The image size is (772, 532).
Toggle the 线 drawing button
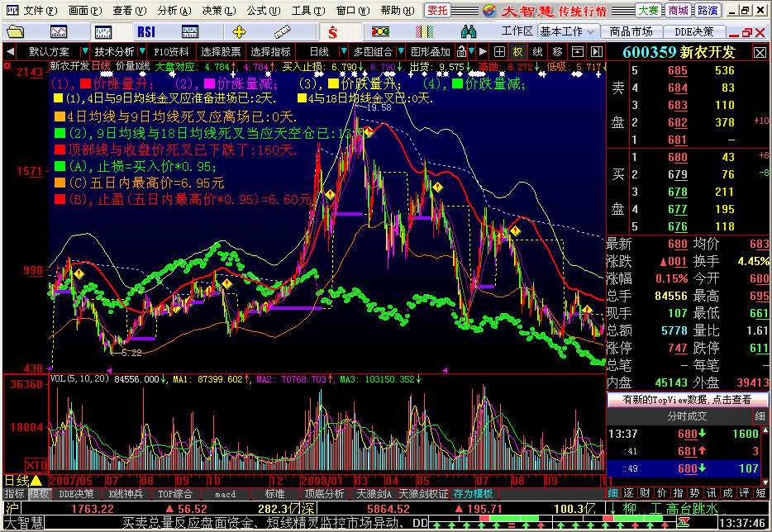coord(537,51)
